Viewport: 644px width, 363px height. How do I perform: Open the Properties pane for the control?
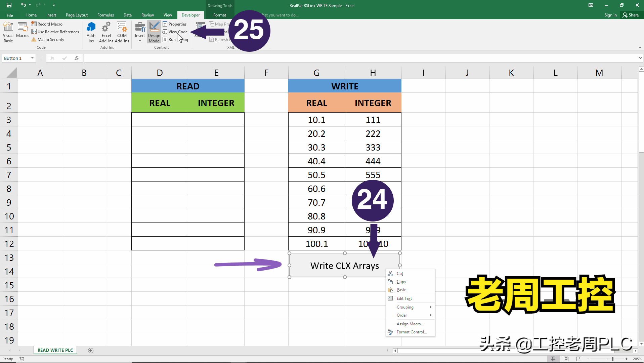coord(175,24)
